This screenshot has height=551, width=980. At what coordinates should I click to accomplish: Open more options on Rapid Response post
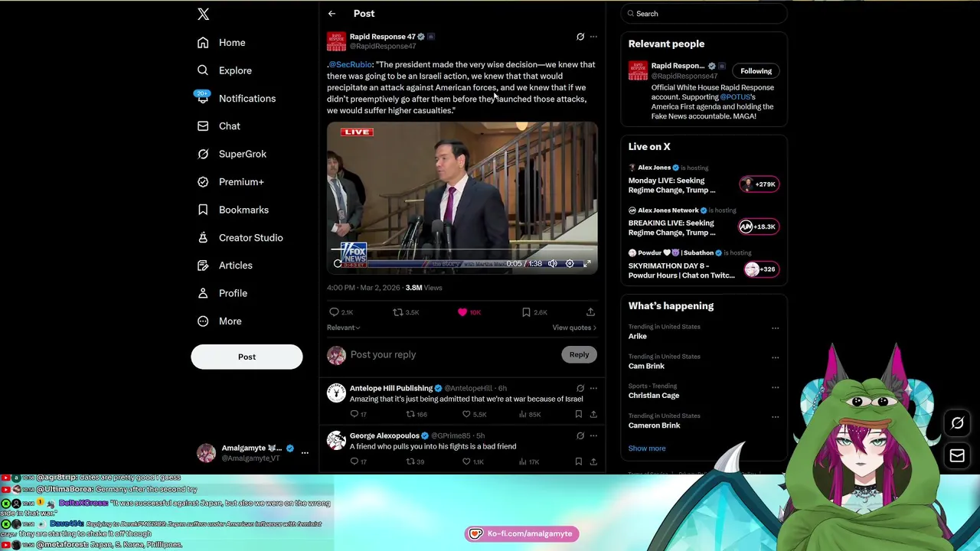[x=593, y=37]
